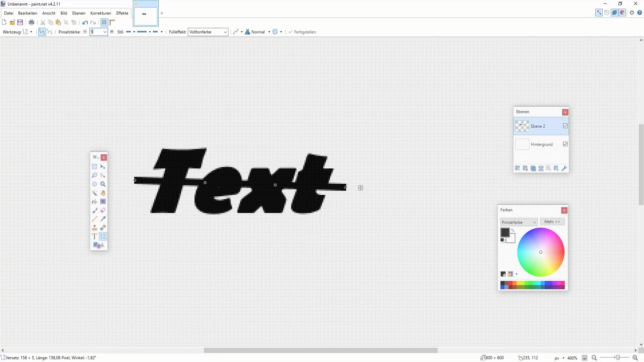
Task: Click the Fertigstellen button
Action: (x=302, y=32)
